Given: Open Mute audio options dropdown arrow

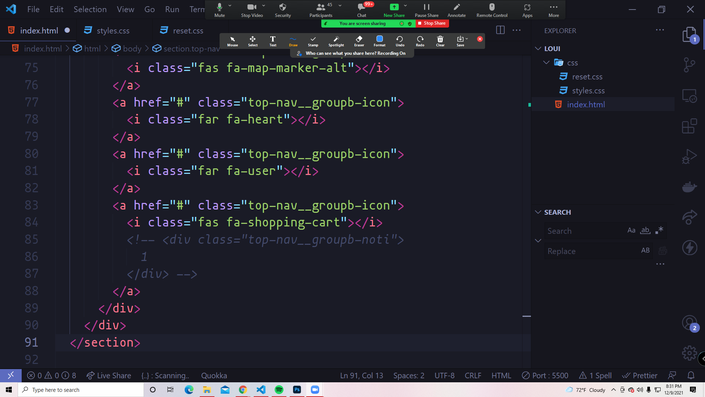Looking at the screenshot, I should [x=230, y=6].
